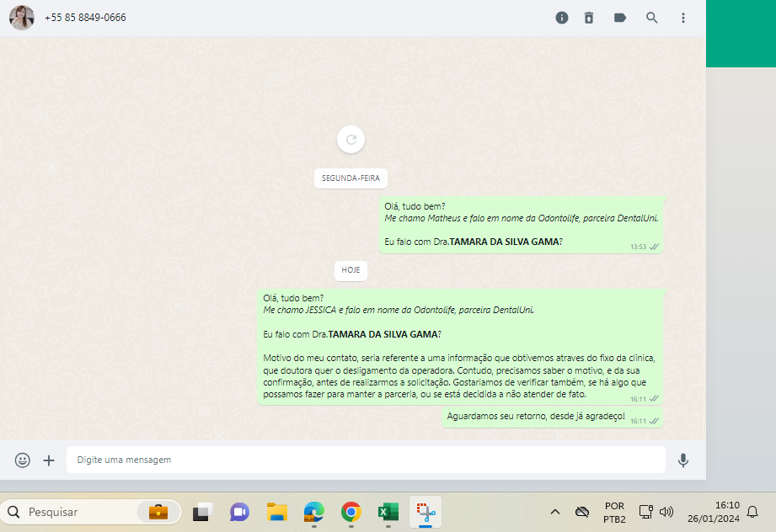Image resolution: width=776 pixels, height=532 pixels.
Task: Open Google Chrome from the taskbar
Action: pyautogui.click(x=351, y=512)
